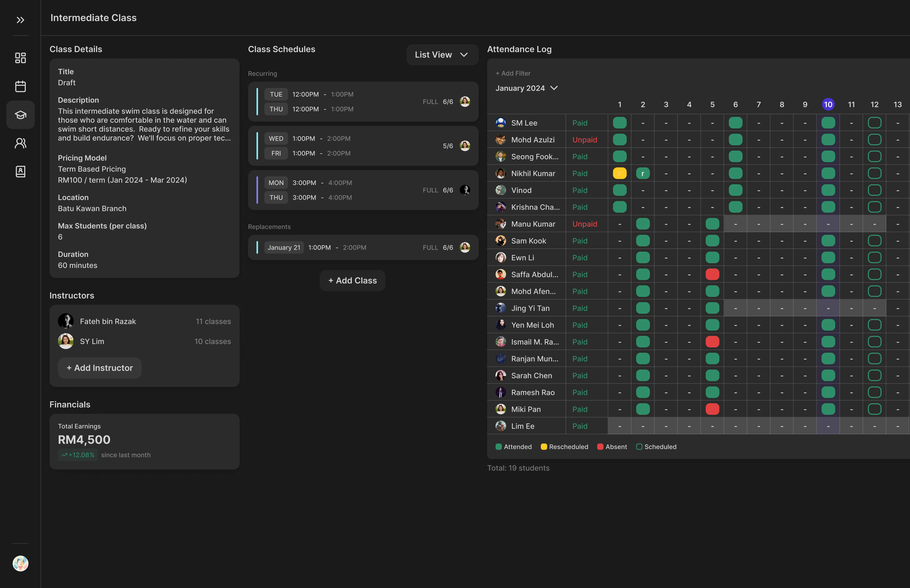Select the TUE/THU 12:00PM recurring schedule
910x588 pixels.
(x=363, y=102)
